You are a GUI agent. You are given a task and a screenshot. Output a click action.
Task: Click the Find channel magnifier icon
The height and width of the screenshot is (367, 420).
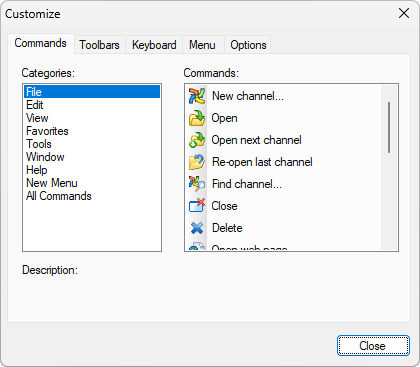click(x=197, y=184)
